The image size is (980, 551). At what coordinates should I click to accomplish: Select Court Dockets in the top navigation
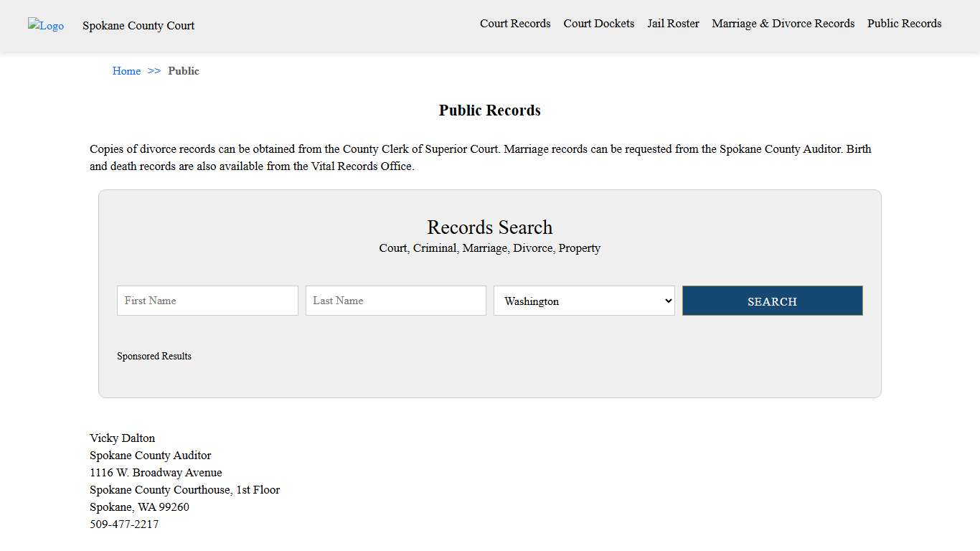[598, 23]
